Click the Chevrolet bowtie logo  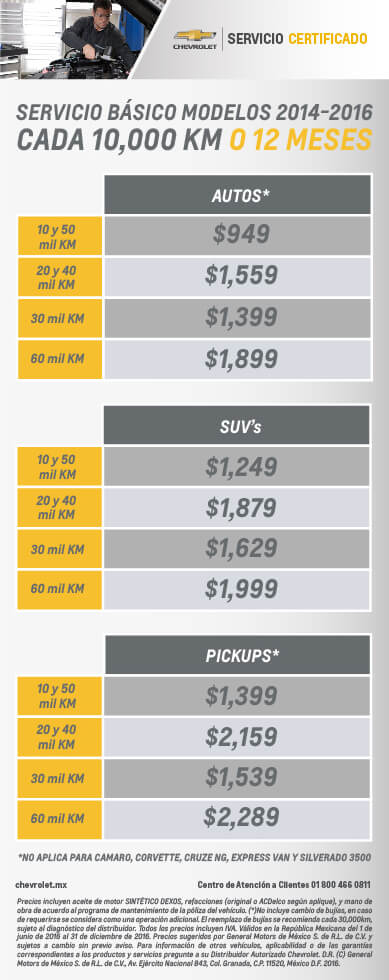coord(194,39)
